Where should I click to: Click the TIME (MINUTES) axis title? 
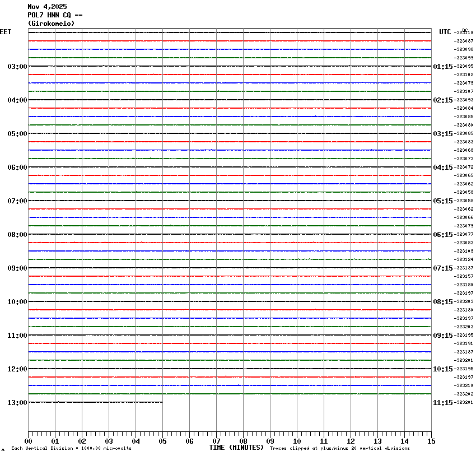236,448
